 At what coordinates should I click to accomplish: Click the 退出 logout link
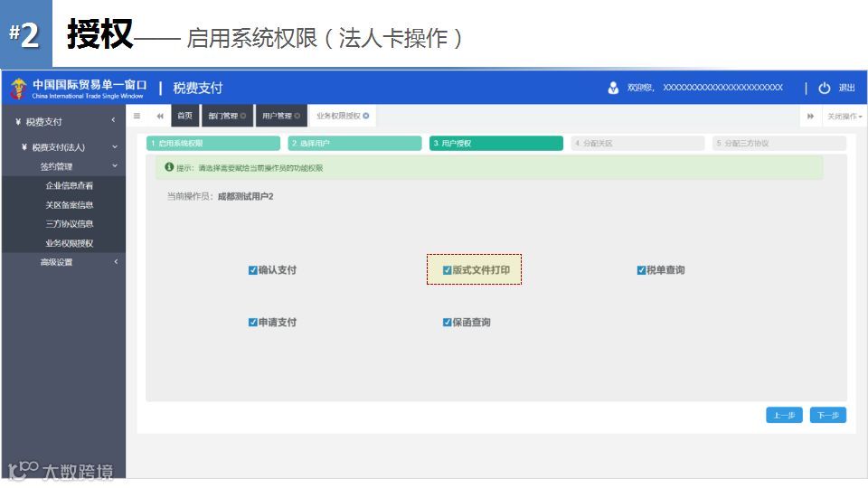pyautogui.click(x=847, y=88)
